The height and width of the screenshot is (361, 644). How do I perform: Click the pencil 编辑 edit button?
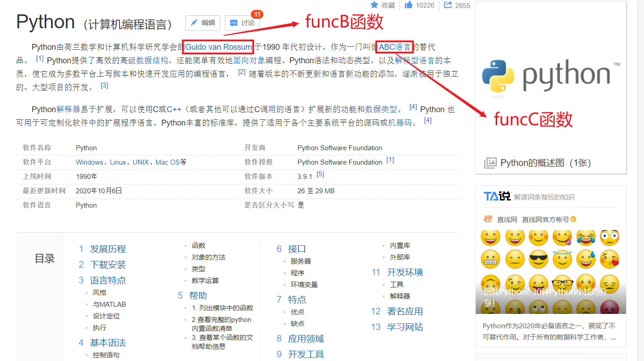tap(203, 23)
